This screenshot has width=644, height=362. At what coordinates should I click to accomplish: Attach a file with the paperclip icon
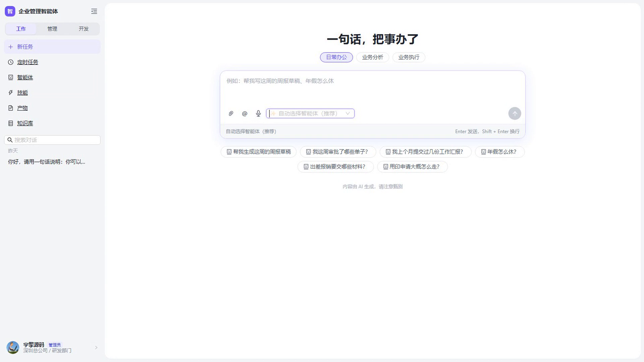coord(231,114)
